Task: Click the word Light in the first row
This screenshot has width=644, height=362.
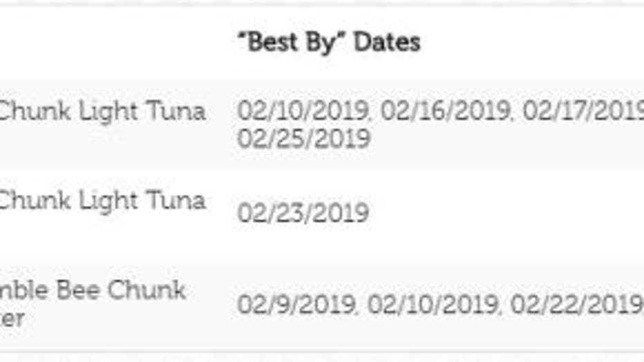Action: (x=108, y=112)
